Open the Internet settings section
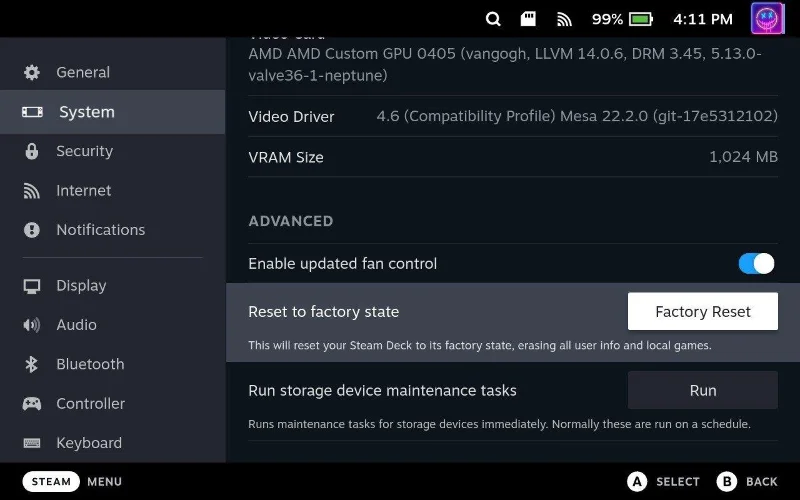The image size is (800, 500). [83, 191]
